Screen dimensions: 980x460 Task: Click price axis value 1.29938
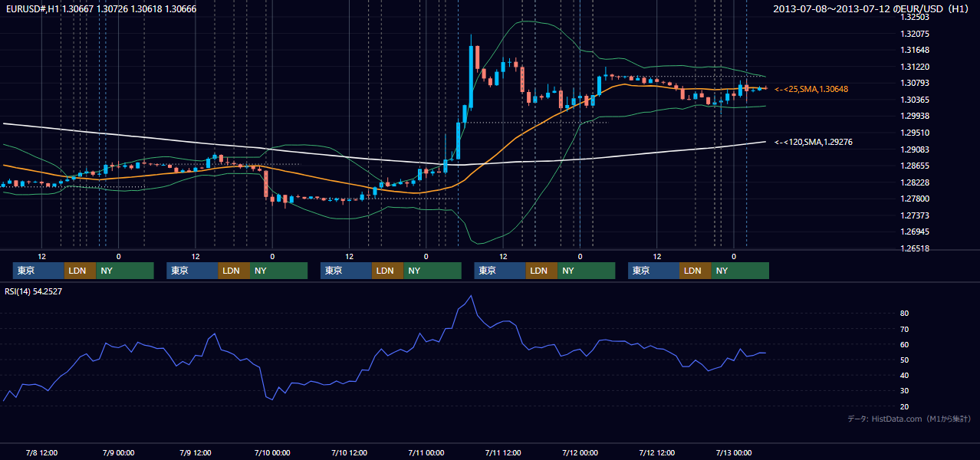pos(916,116)
